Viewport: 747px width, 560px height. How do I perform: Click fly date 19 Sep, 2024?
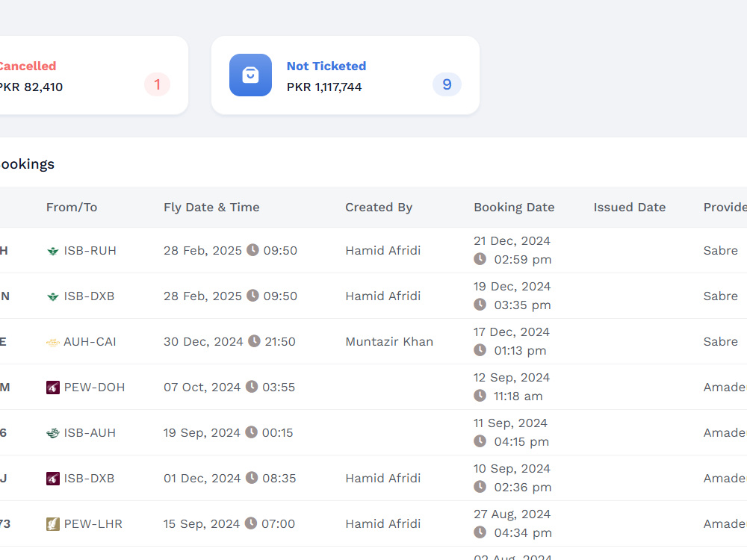[202, 433]
